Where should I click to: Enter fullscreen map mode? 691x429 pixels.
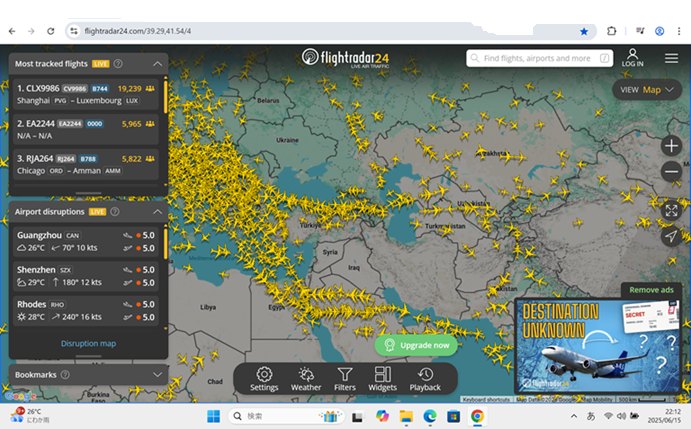point(671,211)
